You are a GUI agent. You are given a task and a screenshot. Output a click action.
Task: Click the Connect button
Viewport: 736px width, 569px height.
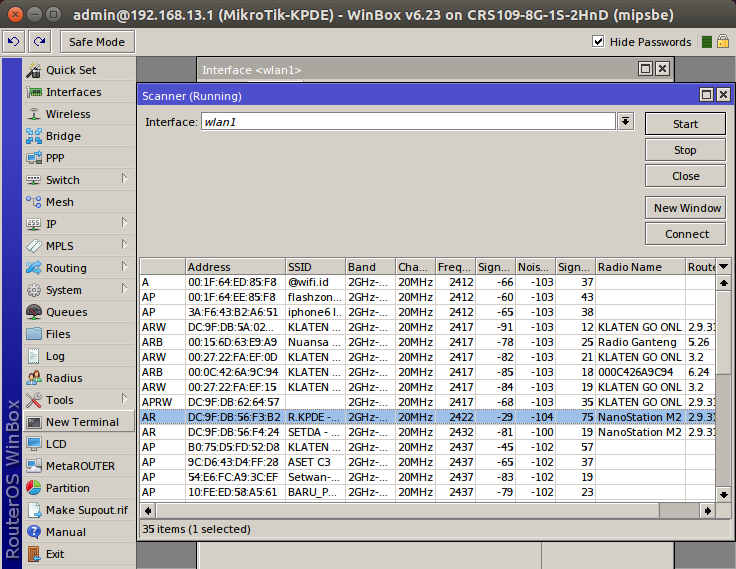[x=685, y=234]
